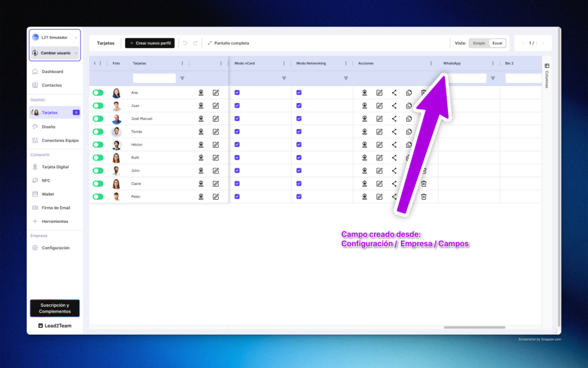Click the share icon in Ana's row

[x=394, y=92]
